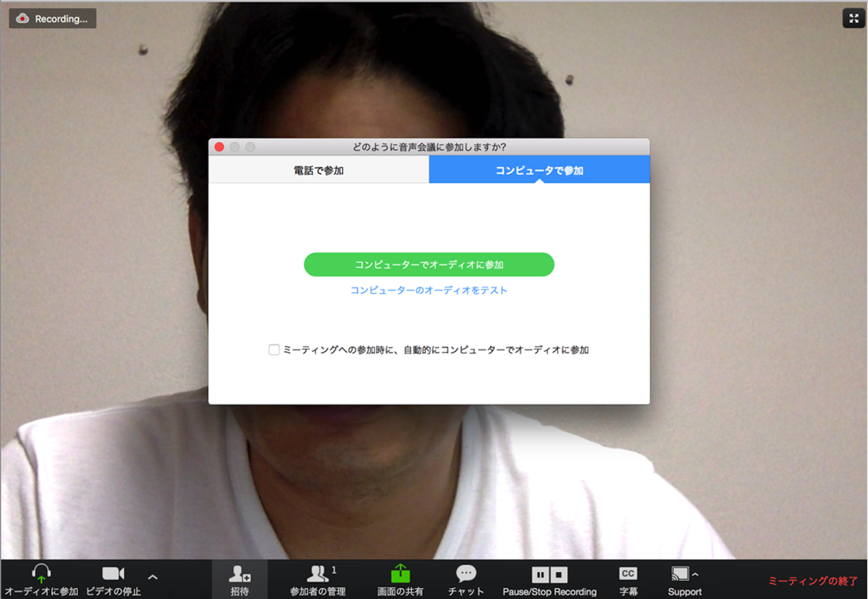Switch to the 電話で参加 tab
The width and height of the screenshot is (868, 599).
click(x=319, y=170)
